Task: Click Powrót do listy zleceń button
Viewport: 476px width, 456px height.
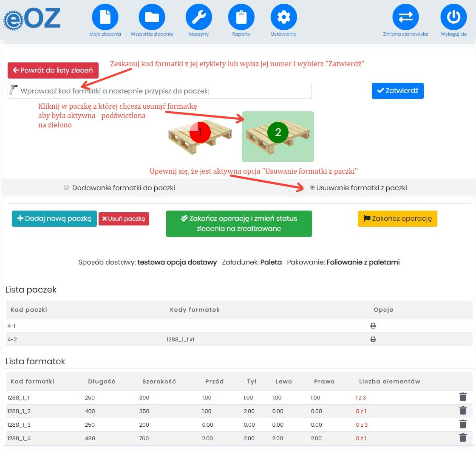Action: point(53,70)
